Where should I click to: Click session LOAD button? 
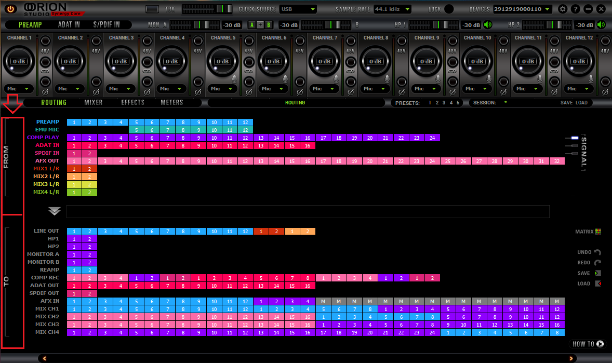click(x=581, y=103)
